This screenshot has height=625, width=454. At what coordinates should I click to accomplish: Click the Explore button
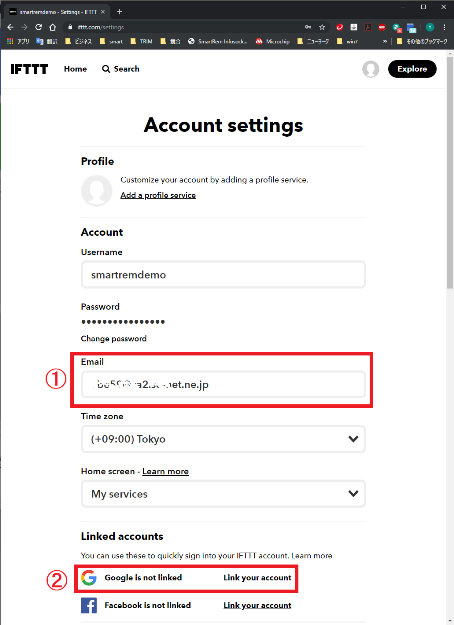[x=412, y=69]
